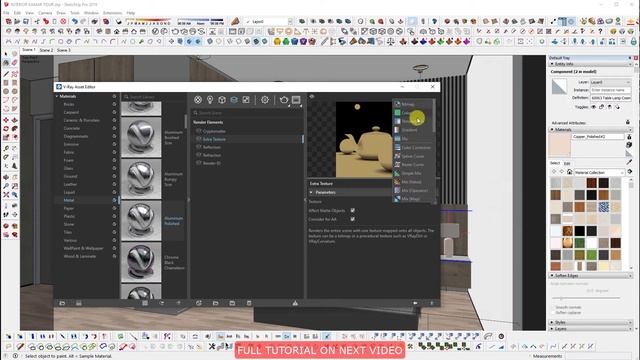The image size is (640, 360).
Task: Open the File menu
Action: pyautogui.click(x=6, y=13)
